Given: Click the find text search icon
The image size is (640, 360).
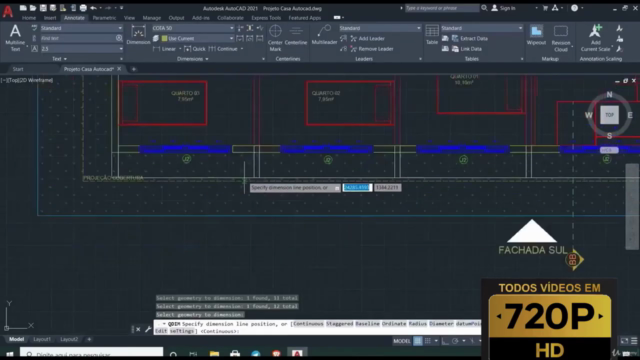Looking at the screenshot, I should [x=119, y=38].
